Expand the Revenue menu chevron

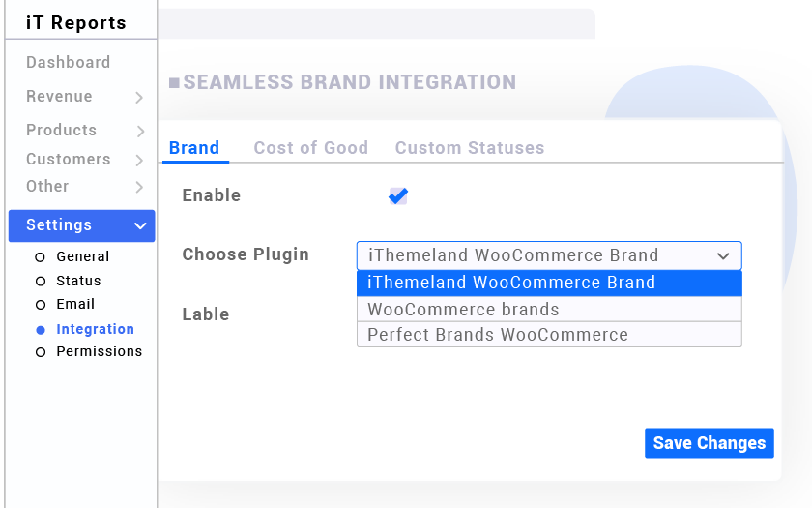[139, 98]
